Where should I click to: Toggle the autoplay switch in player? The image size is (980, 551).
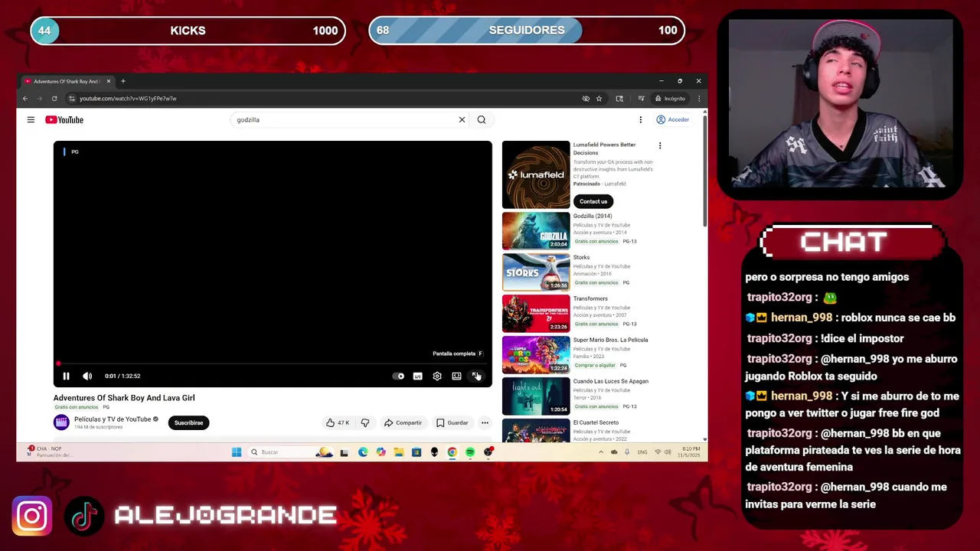[398, 376]
